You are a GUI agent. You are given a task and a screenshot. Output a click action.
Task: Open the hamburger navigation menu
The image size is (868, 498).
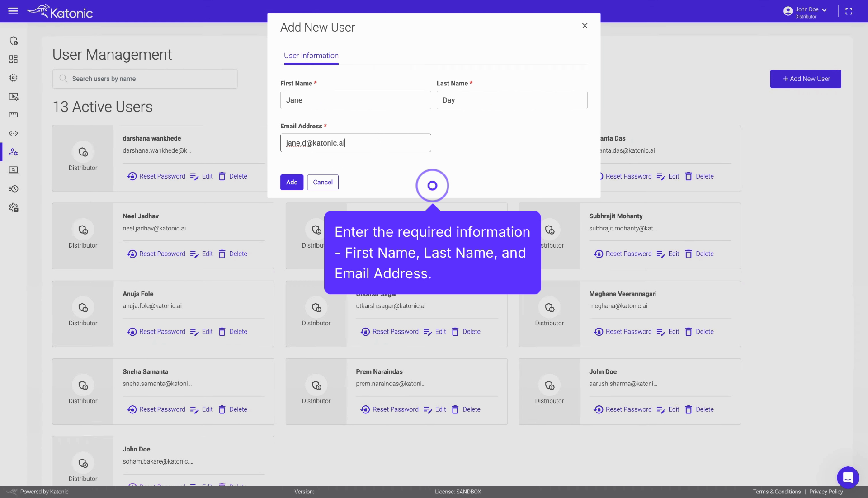pyautogui.click(x=13, y=11)
